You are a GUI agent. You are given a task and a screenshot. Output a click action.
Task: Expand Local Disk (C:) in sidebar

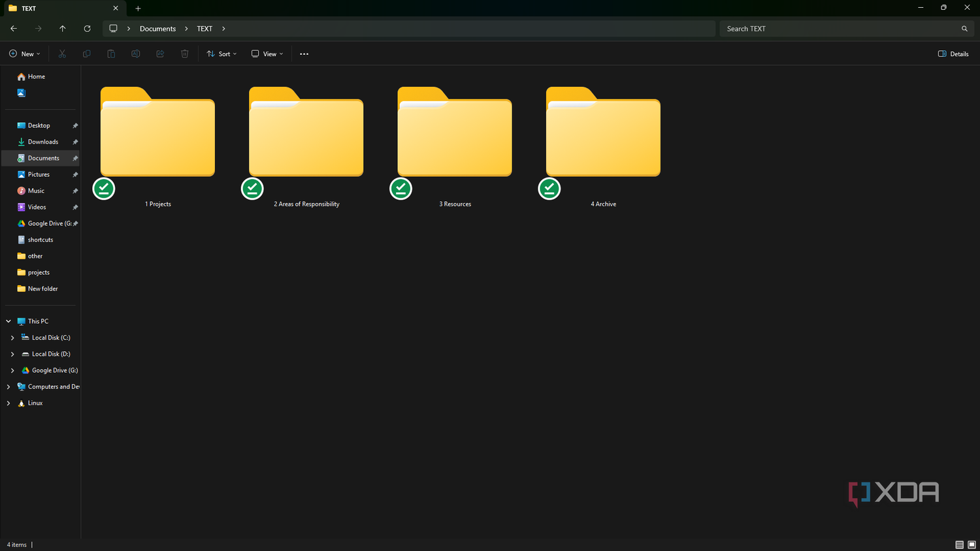pos(12,338)
